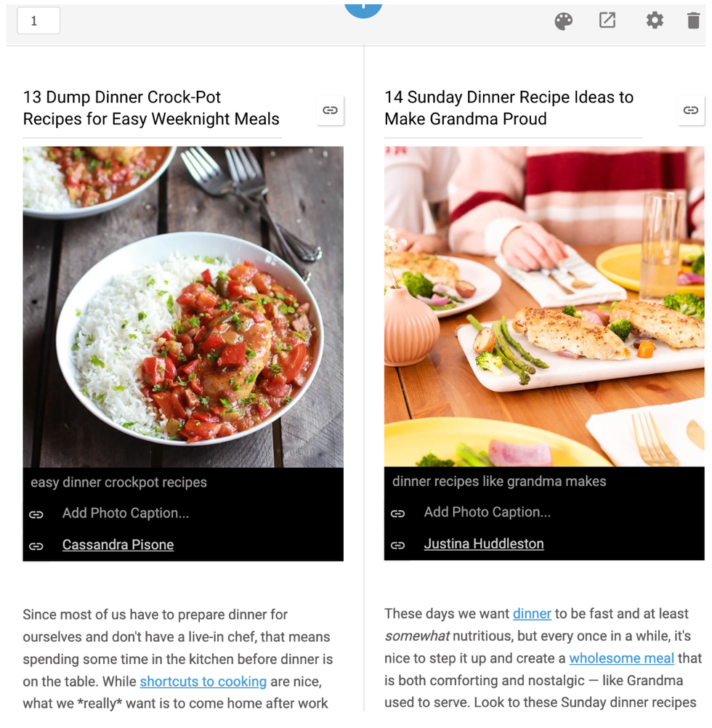Click link icon beside Cassandra Pisone credit
This screenshot has height=728, width=712.
pyautogui.click(x=36, y=546)
